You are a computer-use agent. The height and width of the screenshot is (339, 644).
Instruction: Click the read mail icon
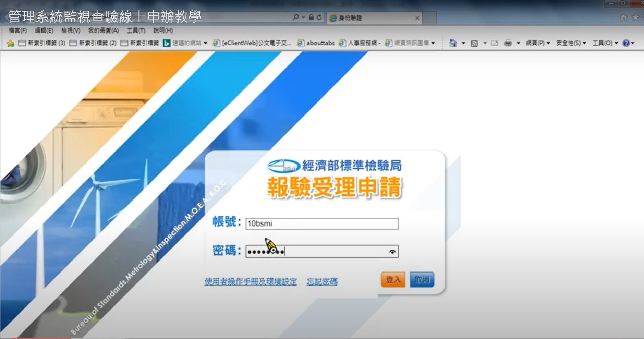495,43
